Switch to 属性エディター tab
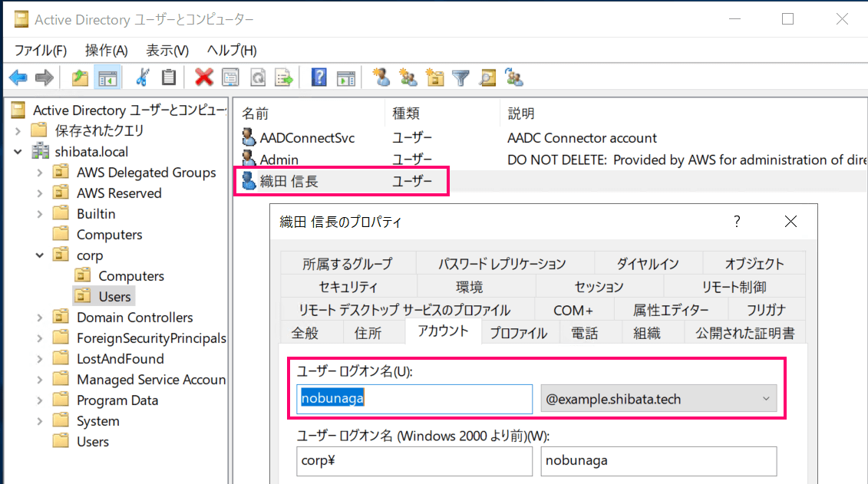Screen dimensions: 868x484 pos(671,310)
